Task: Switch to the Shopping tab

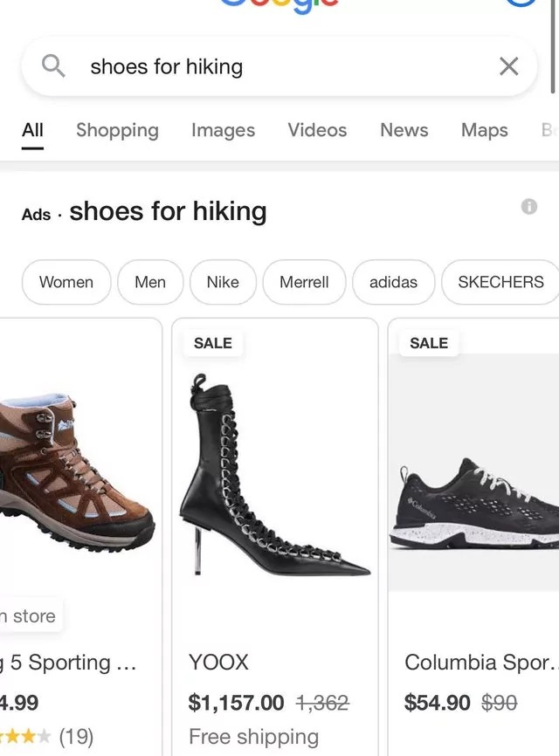Action: click(117, 130)
